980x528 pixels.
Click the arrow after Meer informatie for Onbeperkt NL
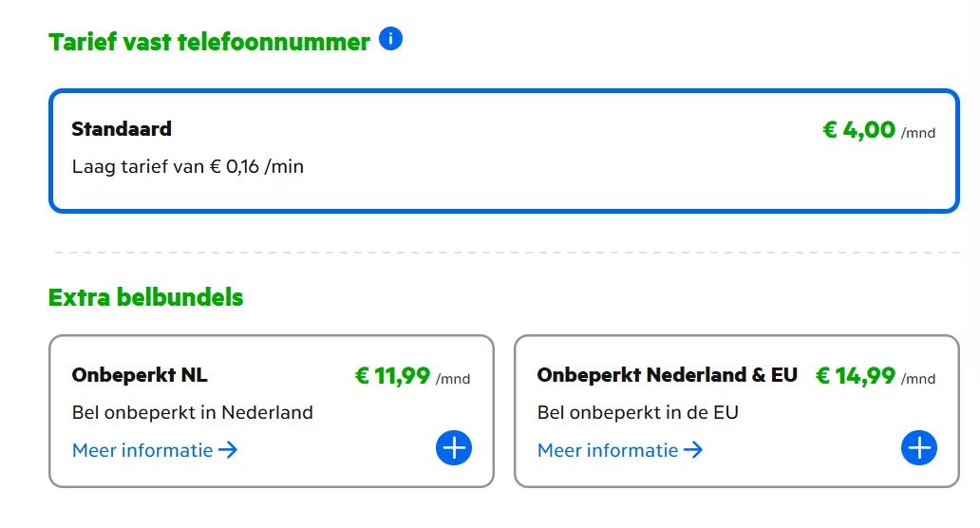[x=228, y=450]
